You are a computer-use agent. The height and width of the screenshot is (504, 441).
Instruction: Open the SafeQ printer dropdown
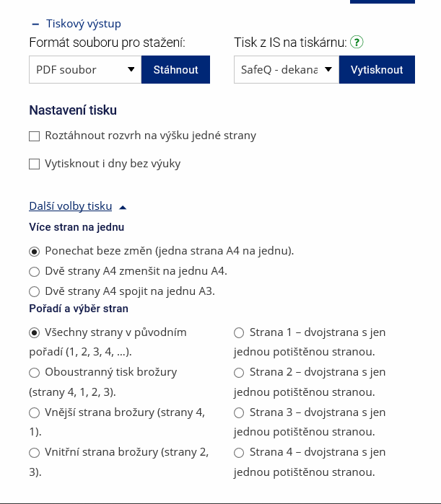pos(286,70)
